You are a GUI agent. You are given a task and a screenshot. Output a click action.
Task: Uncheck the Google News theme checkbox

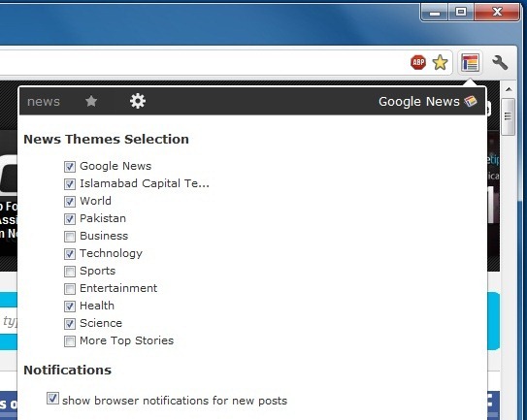(x=70, y=167)
